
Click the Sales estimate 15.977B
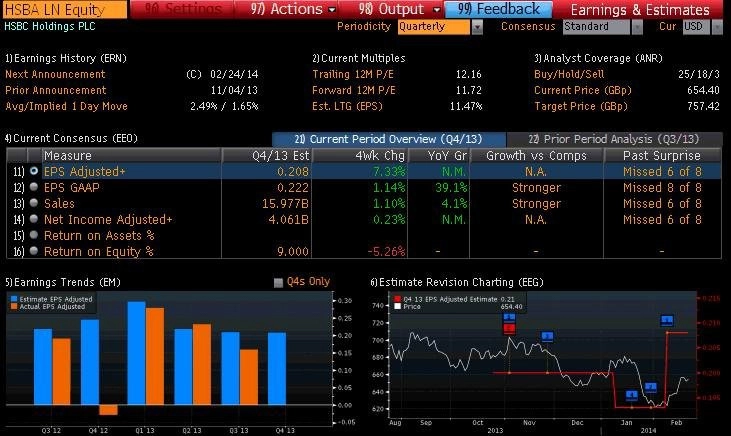point(285,203)
